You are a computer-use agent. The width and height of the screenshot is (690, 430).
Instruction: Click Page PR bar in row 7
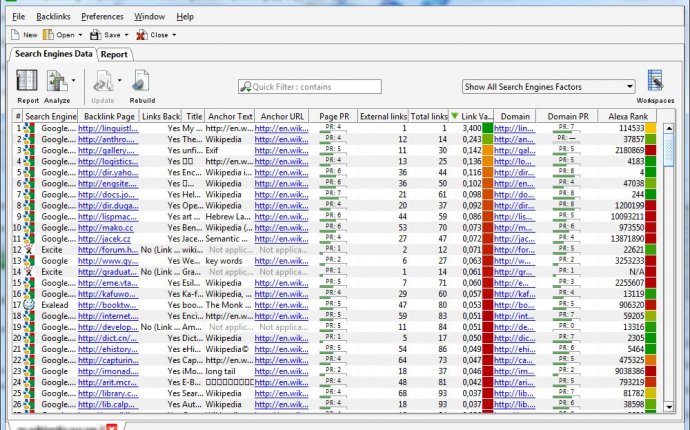(x=333, y=195)
